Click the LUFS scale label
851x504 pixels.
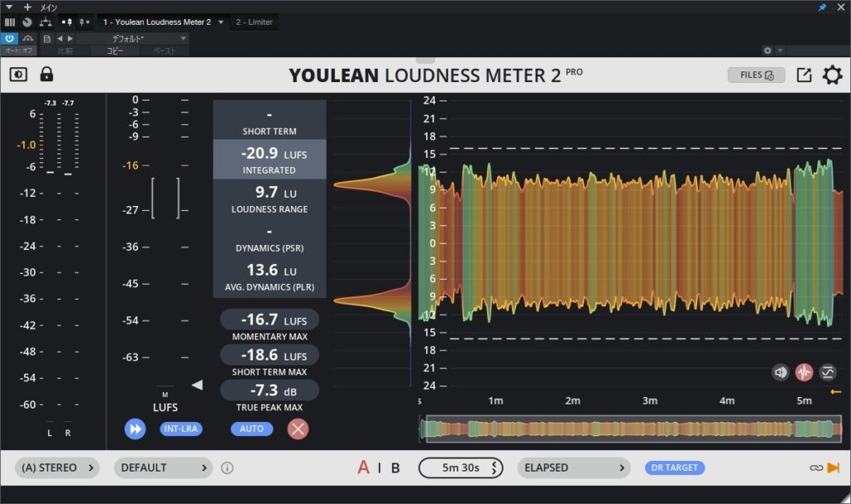pos(165,408)
